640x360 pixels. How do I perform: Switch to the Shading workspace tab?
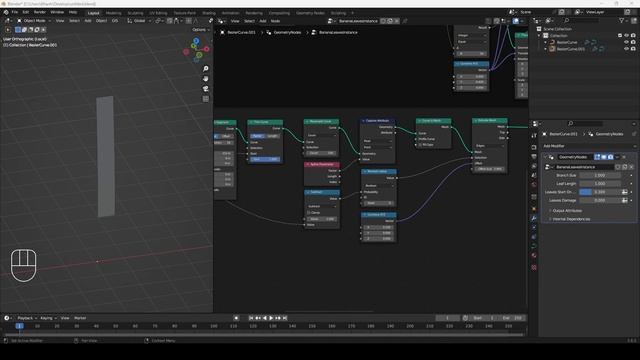pyautogui.click(x=209, y=13)
